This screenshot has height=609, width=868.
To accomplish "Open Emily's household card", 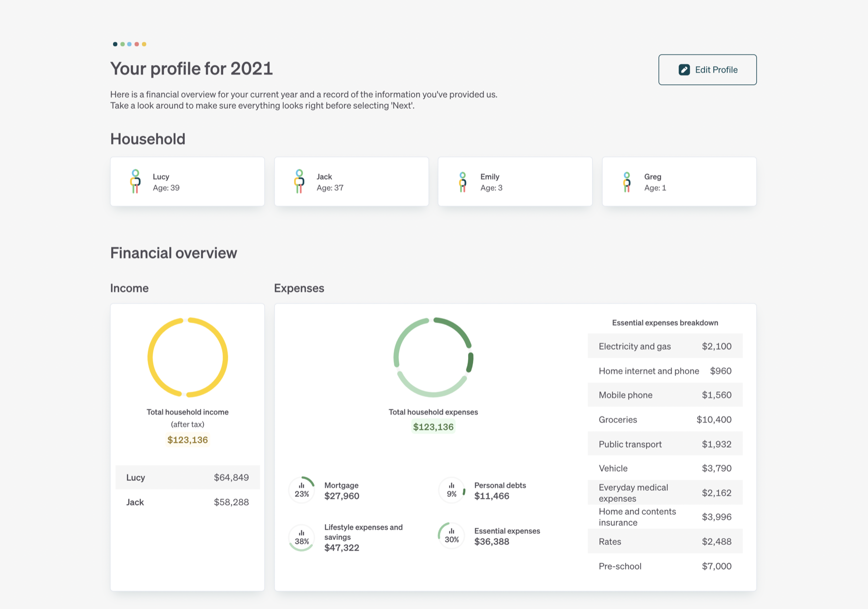I will click(x=515, y=182).
